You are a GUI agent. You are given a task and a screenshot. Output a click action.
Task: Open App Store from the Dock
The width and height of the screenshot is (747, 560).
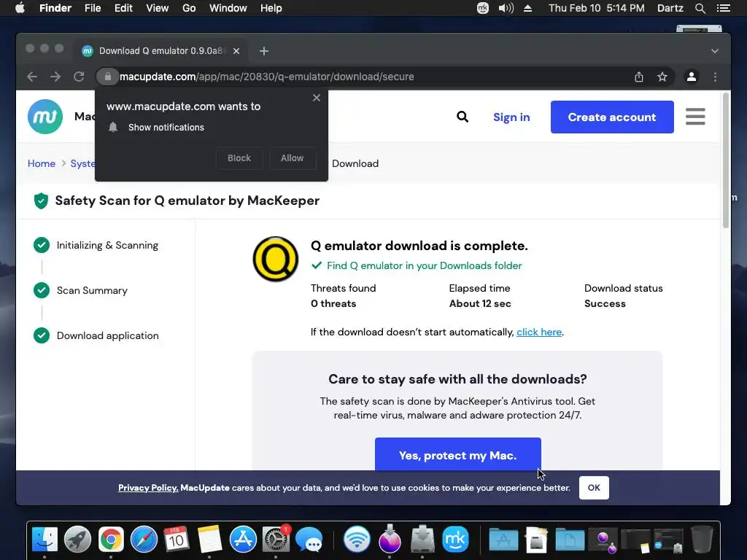click(243, 540)
